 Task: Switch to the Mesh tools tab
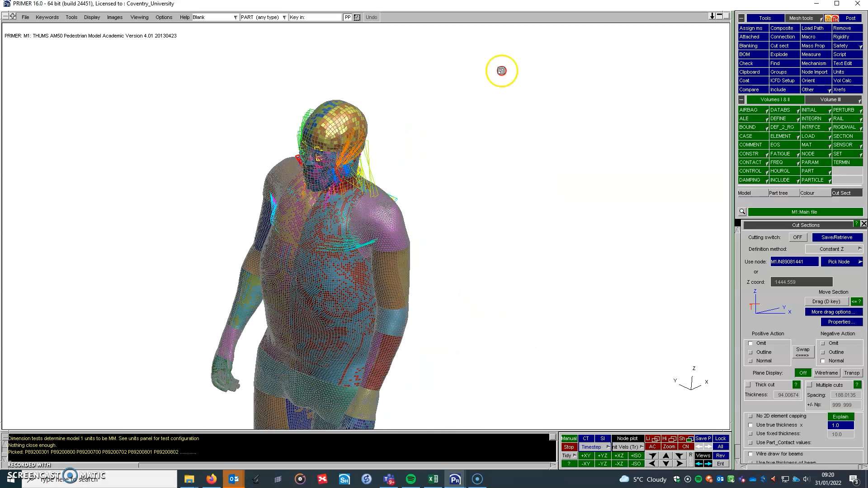(x=804, y=18)
